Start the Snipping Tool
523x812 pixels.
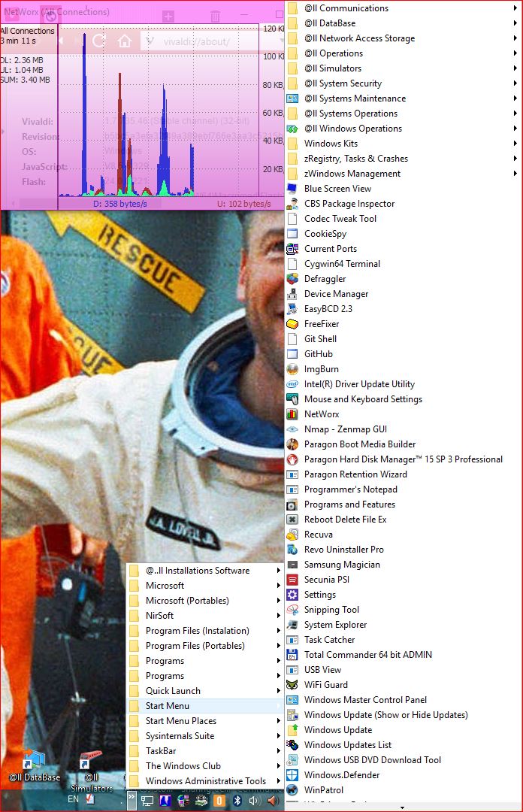(331, 610)
